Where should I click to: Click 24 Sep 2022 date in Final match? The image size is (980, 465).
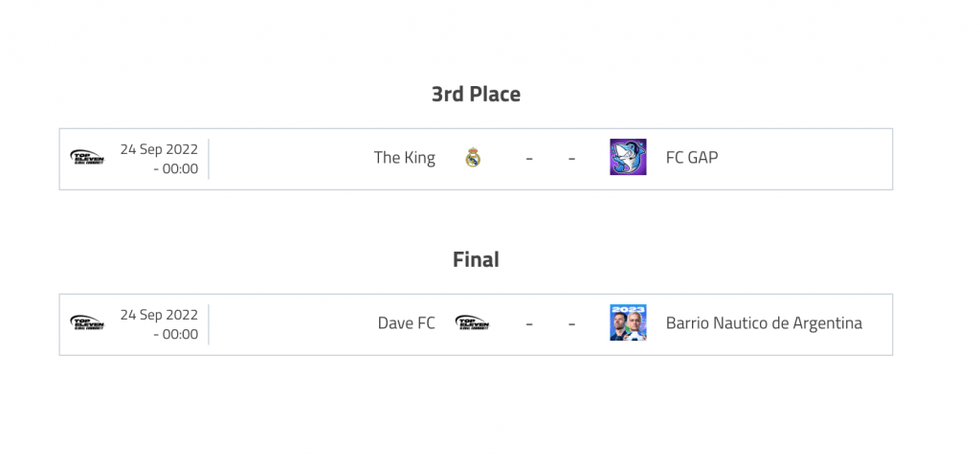click(159, 315)
